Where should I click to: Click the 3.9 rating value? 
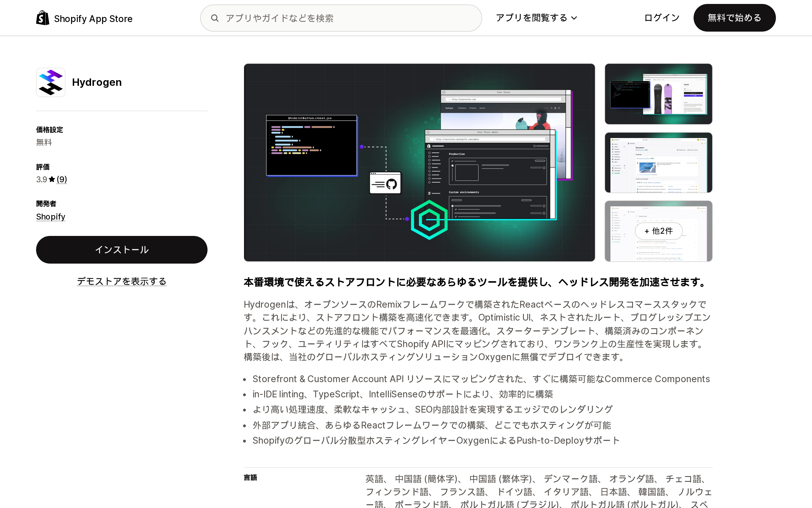coord(42,179)
